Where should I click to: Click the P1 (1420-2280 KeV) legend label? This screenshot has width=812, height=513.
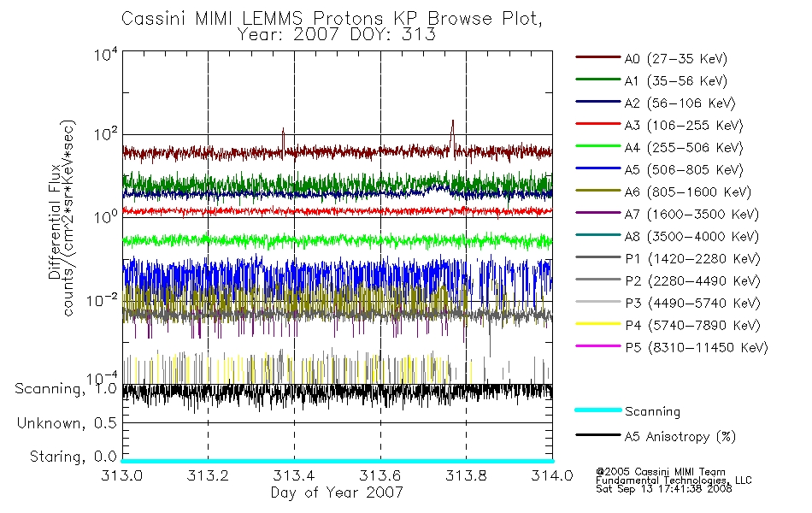tap(692, 259)
